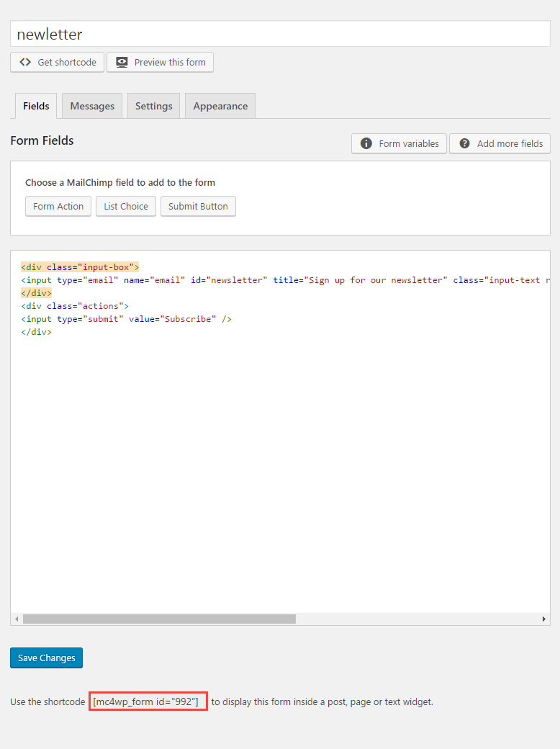The image size is (560, 749).
Task: Click the right arrow of the horizontal scrollbar
Action: (x=543, y=619)
